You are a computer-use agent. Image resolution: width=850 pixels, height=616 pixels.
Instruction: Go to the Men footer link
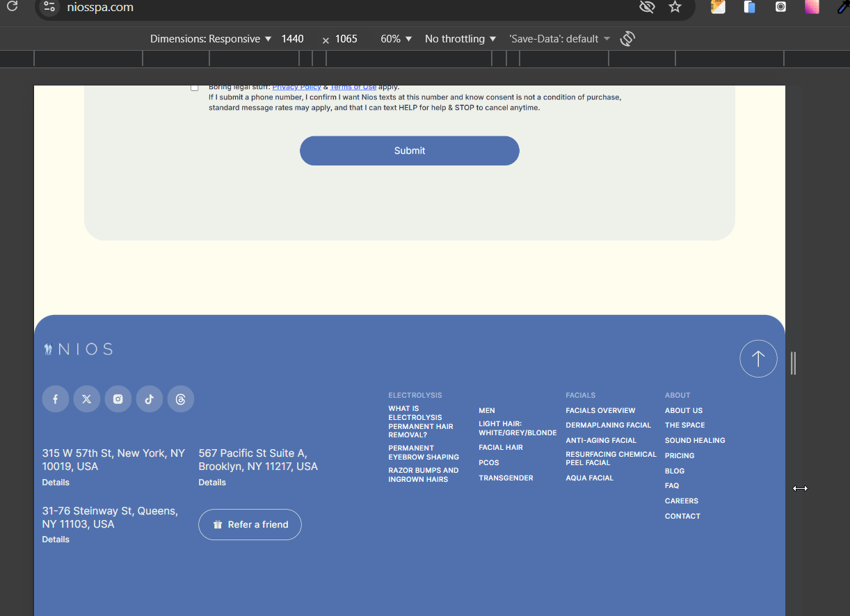click(x=487, y=411)
